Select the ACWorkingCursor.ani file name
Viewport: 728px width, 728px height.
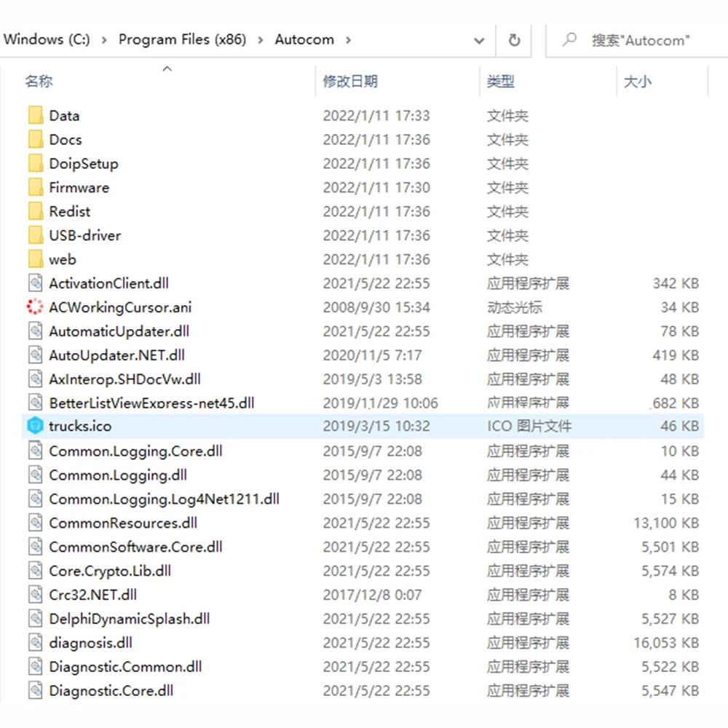tap(120, 307)
